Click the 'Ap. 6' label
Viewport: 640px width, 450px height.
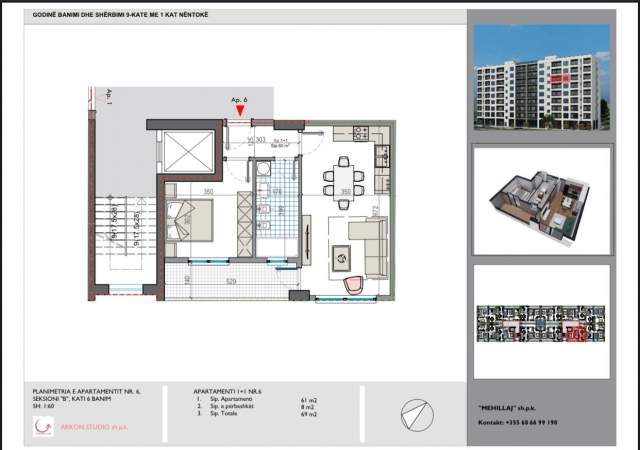[239, 100]
